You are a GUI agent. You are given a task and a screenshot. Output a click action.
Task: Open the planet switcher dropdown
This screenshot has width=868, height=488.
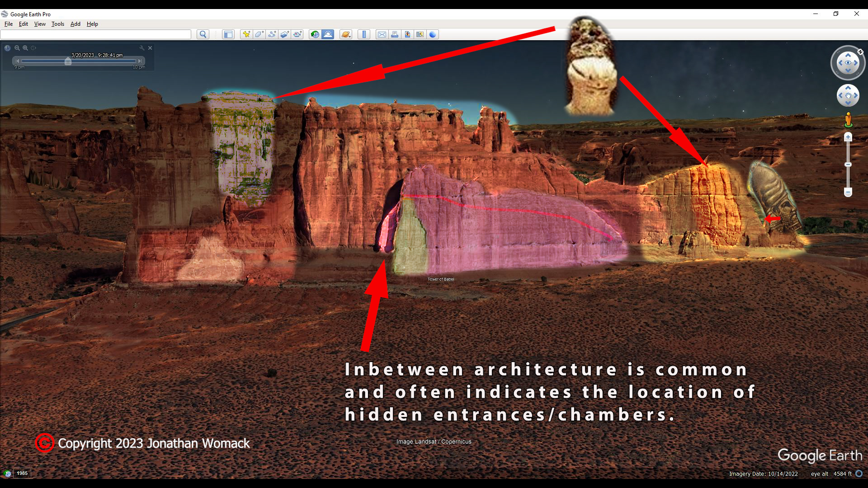346,34
